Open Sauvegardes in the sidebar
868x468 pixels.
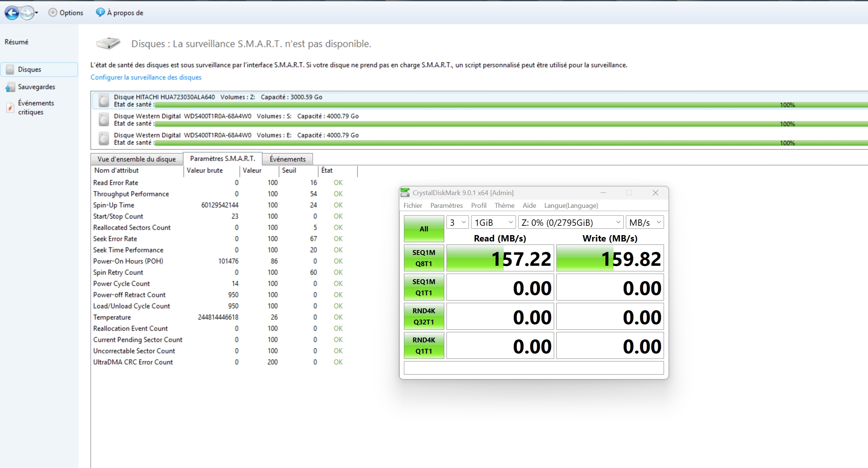click(36, 87)
